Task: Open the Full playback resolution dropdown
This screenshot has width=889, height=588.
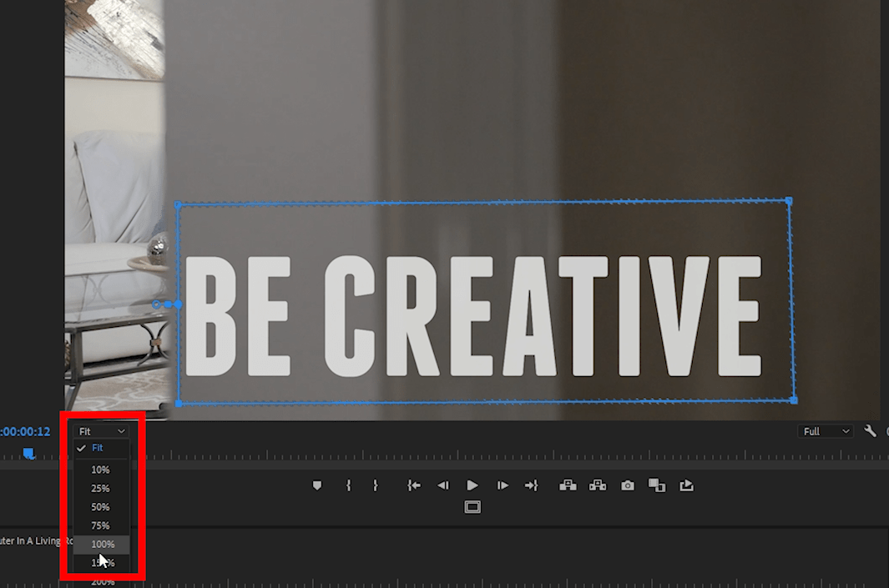Action: tap(823, 430)
